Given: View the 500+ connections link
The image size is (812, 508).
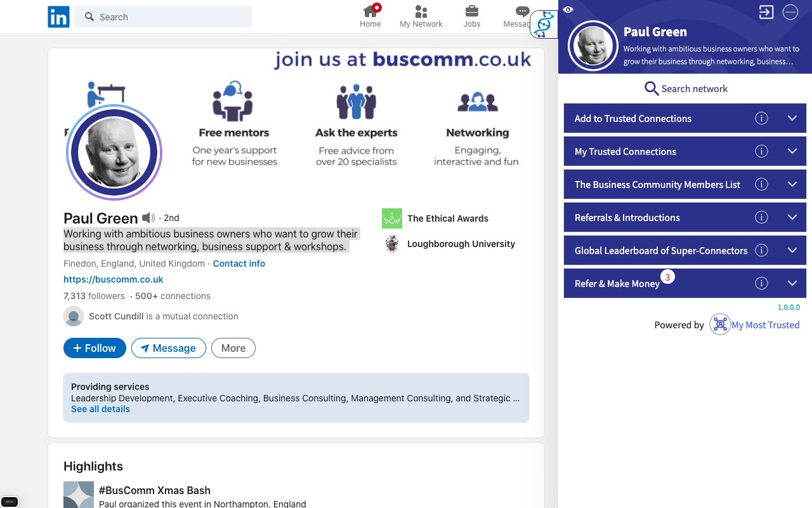Looking at the screenshot, I should click(x=173, y=296).
